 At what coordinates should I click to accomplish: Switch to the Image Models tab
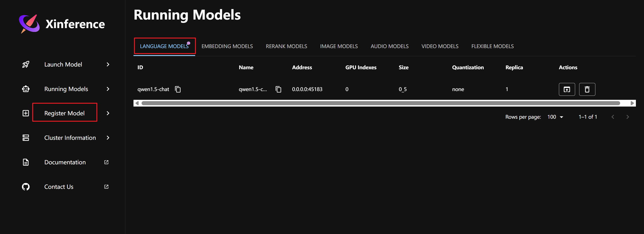point(339,46)
